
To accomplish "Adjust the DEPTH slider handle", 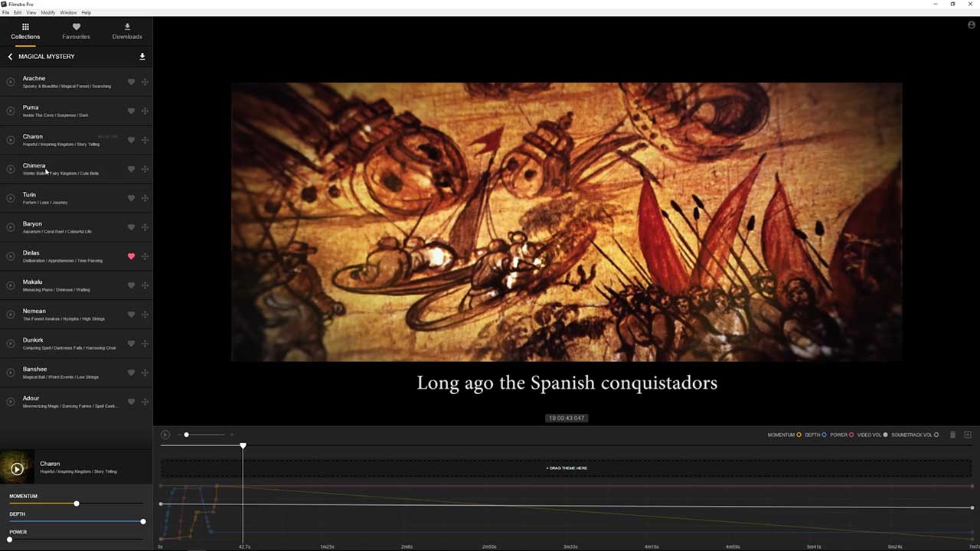I will coord(142,521).
